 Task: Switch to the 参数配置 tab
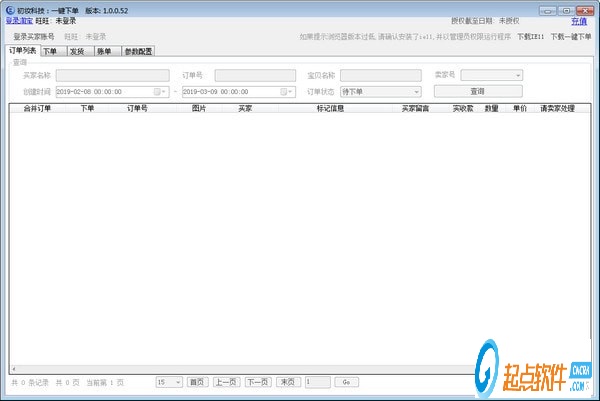[x=138, y=51]
